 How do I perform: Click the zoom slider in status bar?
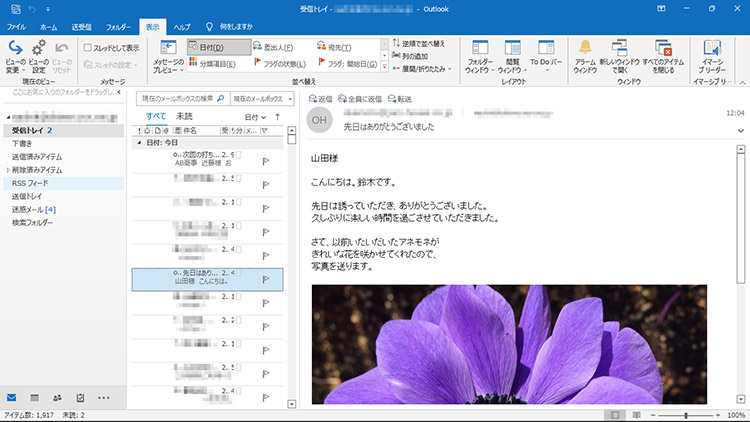686,415
